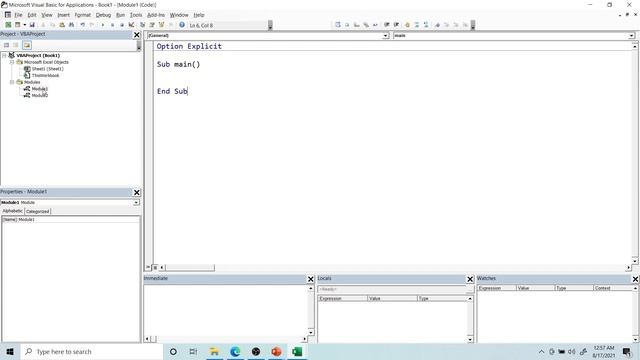The width and height of the screenshot is (640, 360).
Task: Open the main procedure dropdown
Action: [631, 36]
